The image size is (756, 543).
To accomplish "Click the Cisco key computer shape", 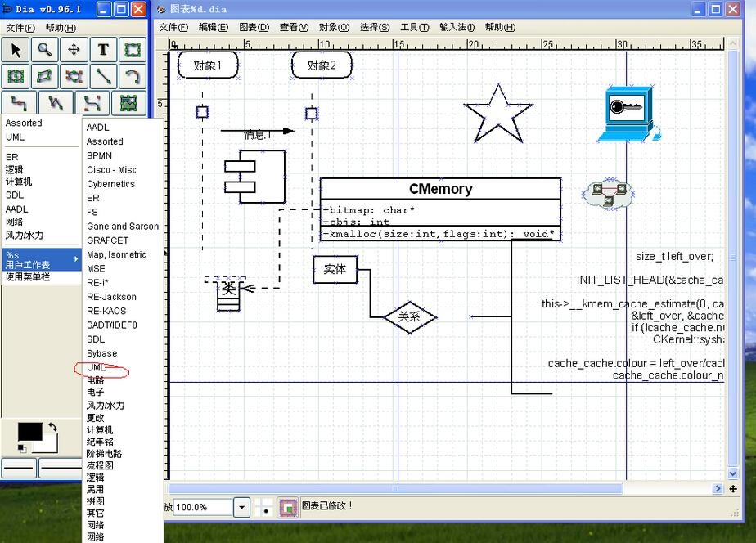I will tap(628, 114).
